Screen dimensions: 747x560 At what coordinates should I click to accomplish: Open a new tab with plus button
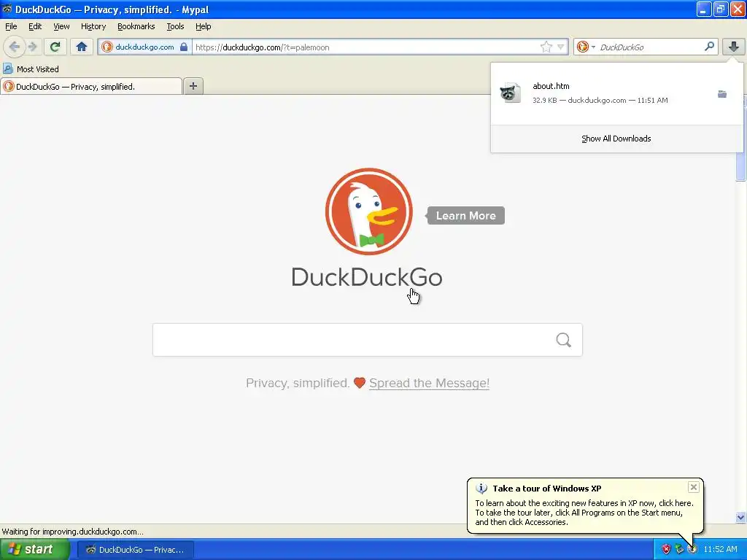click(x=193, y=86)
